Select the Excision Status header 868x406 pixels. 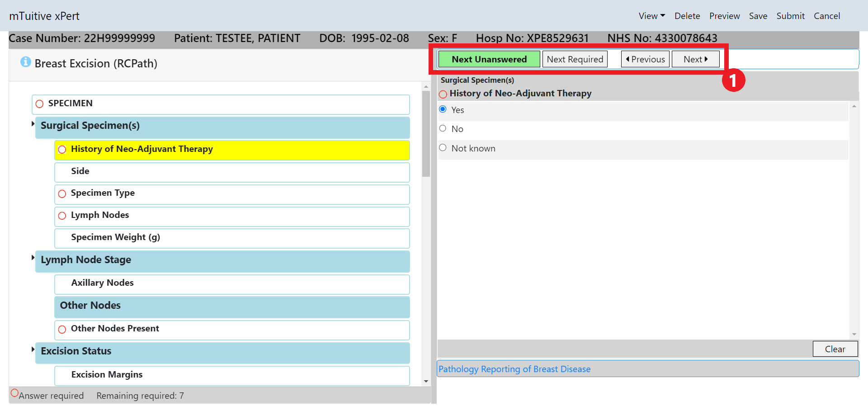(x=222, y=353)
